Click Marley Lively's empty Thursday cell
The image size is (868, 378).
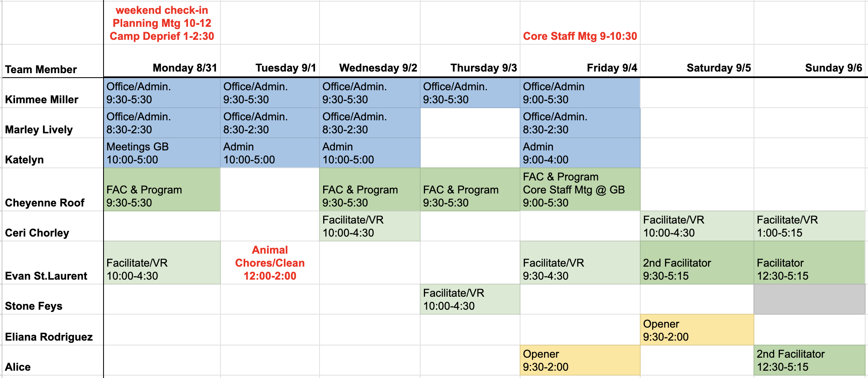tap(470, 123)
